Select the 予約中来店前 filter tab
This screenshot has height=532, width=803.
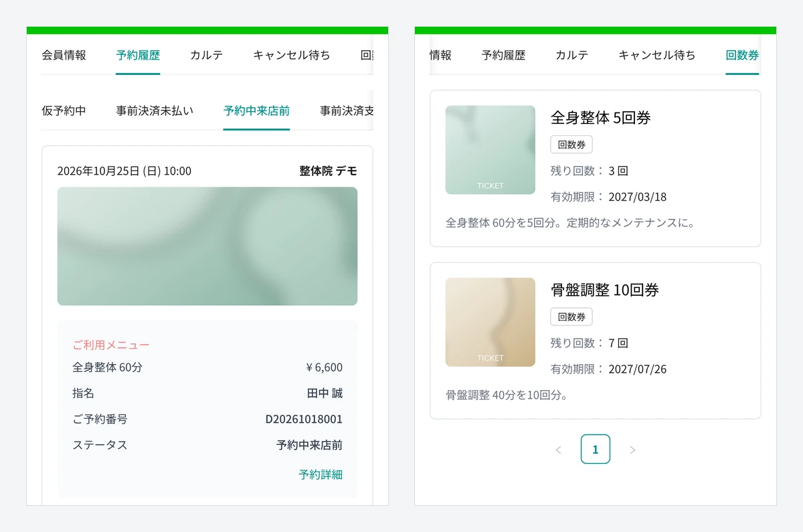[x=257, y=110]
